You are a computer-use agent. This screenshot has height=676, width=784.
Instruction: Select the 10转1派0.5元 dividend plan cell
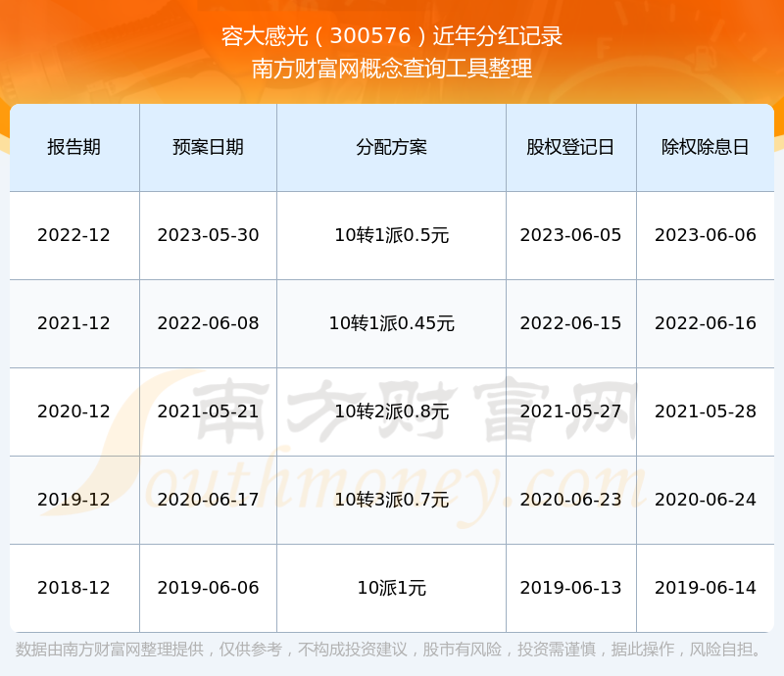click(390, 235)
